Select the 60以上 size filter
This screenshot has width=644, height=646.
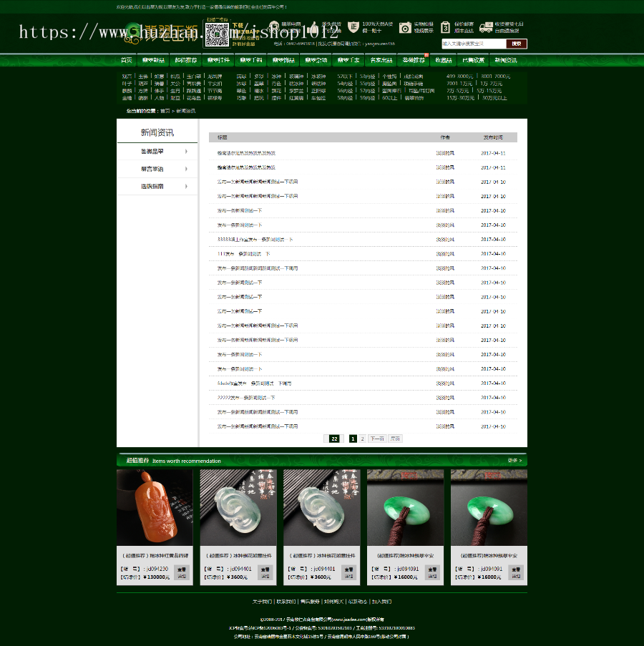coord(389,97)
